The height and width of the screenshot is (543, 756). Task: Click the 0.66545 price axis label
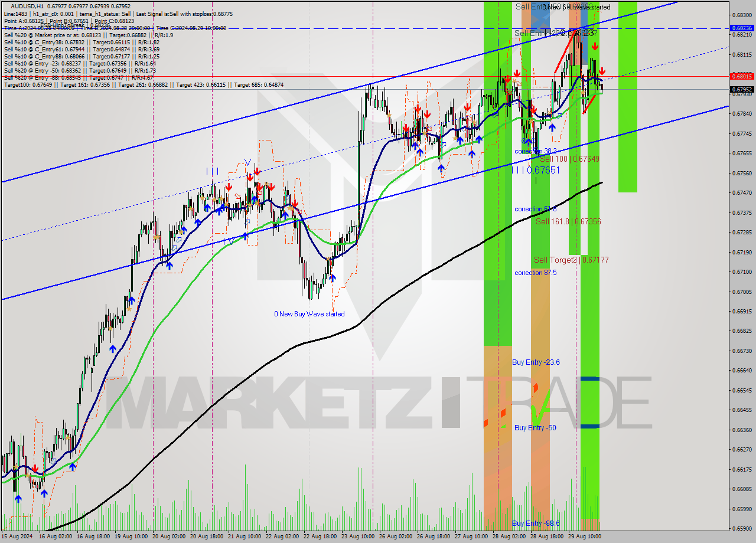point(742,390)
